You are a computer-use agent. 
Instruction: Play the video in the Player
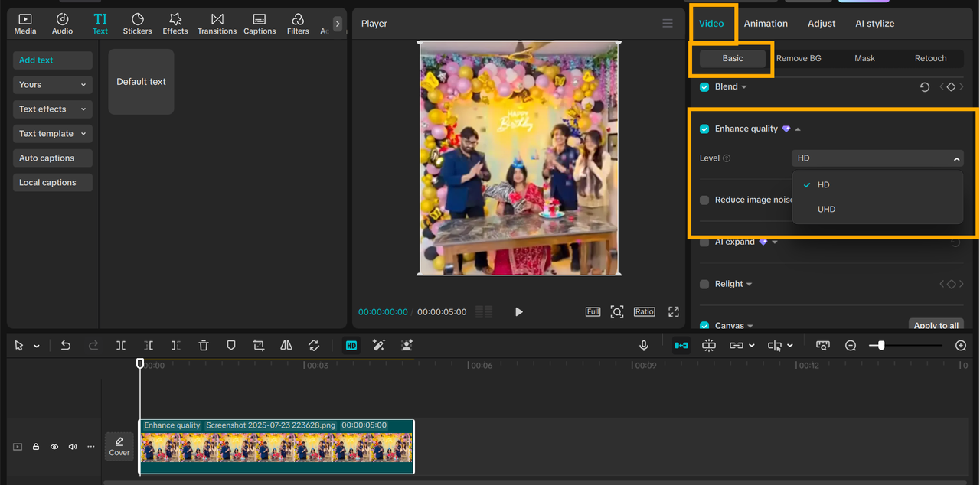click(x=519, y=312)
